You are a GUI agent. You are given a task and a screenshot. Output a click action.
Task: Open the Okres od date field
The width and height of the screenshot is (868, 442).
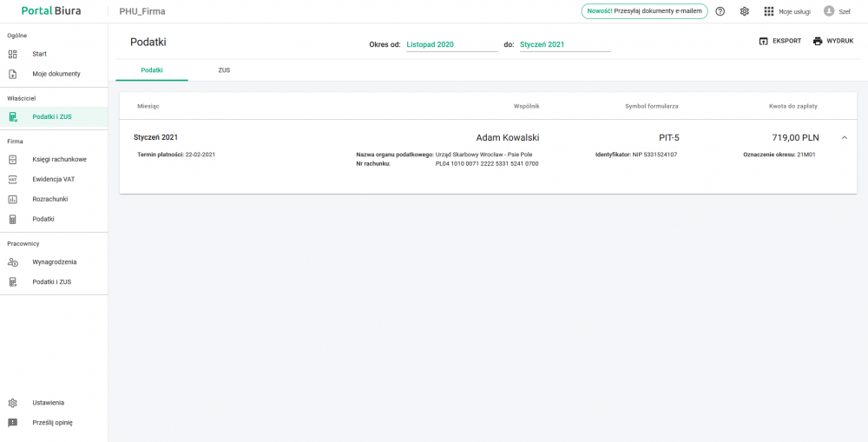tap(450, 44)
